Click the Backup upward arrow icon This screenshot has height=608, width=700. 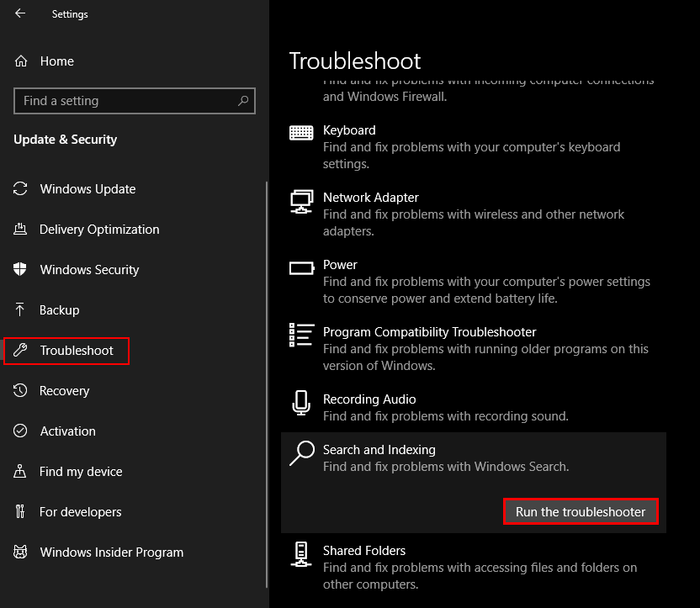click(20, 309)
